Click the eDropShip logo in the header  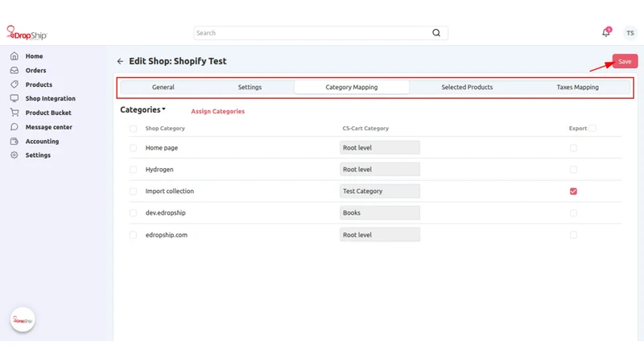[x=27, y=33]
